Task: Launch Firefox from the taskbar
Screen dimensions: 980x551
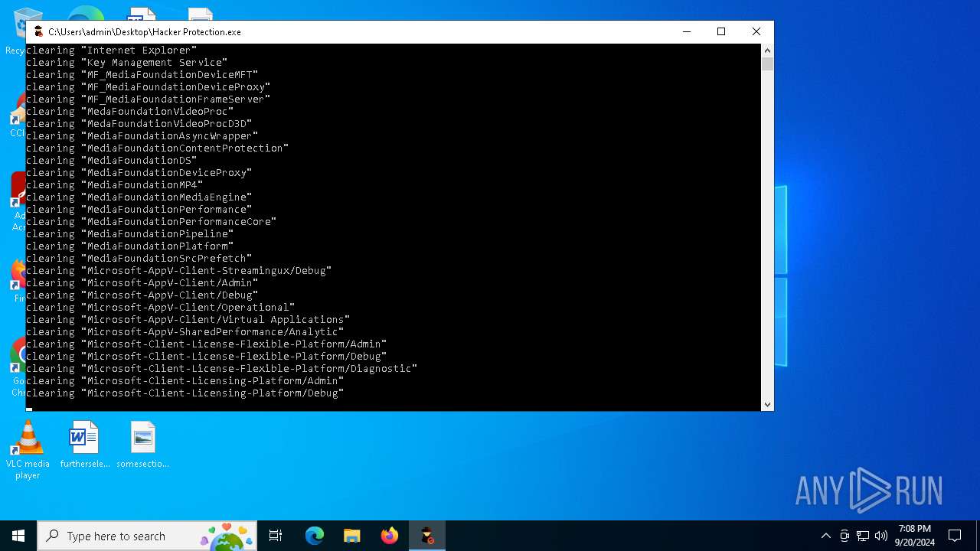Action: 389,536
